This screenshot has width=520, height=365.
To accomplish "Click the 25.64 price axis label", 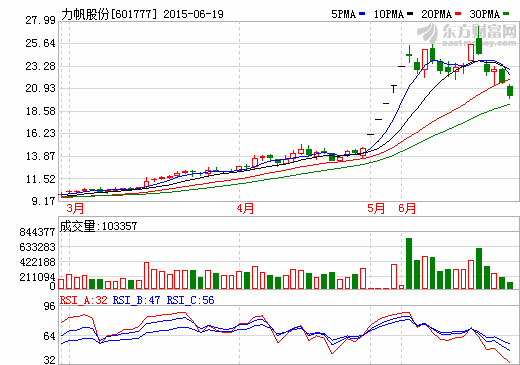I will point(40,43).
